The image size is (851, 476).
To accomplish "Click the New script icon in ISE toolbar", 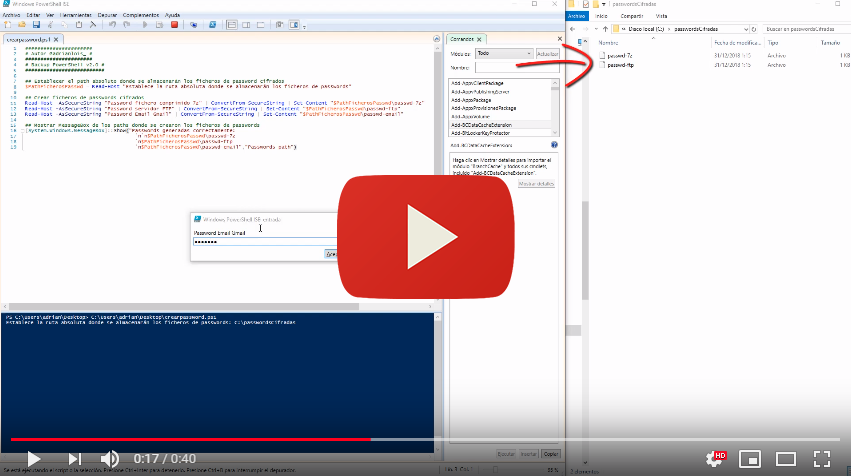I will coord(8,25).
